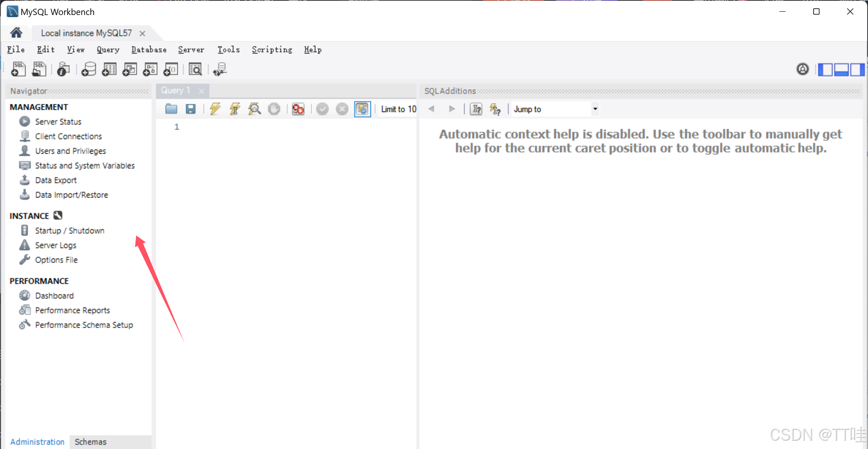
Task: Click the INSTANCE section badge icon
Action: pos(58,216)
